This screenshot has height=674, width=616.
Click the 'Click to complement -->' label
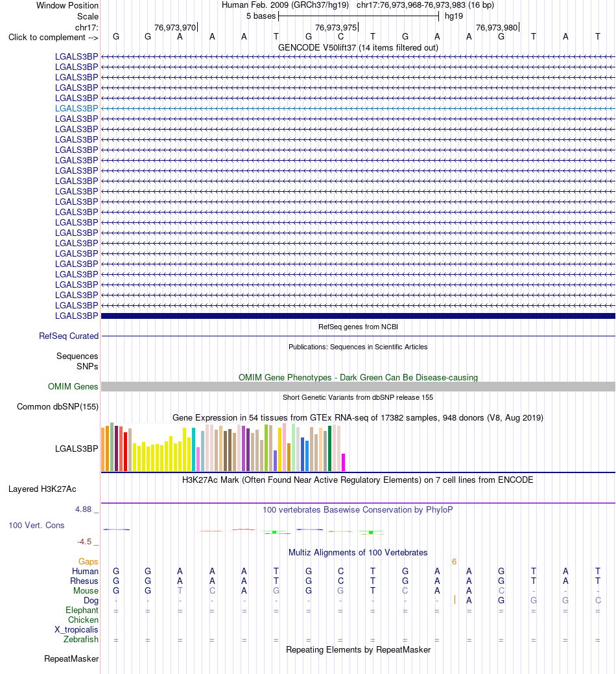click(53, 38)
